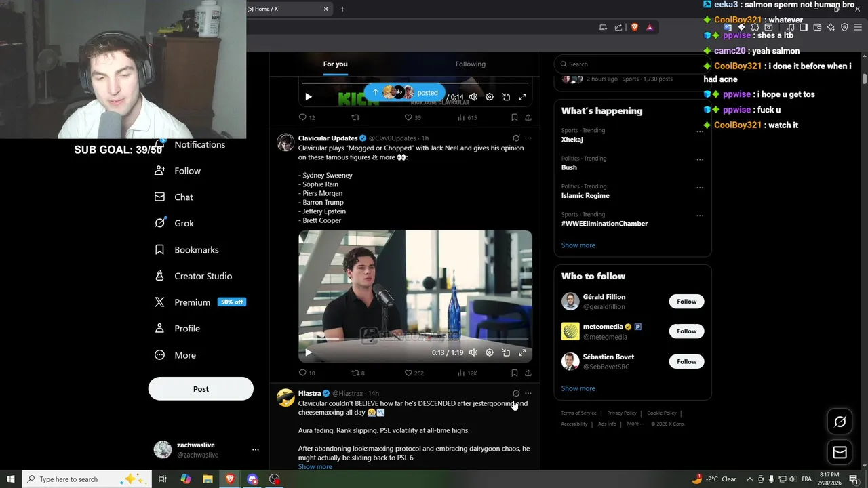868x488 pixels.
Task: Open Bookmarks in the sidebar
Action: pyautogui.click(x=186, y=249)
